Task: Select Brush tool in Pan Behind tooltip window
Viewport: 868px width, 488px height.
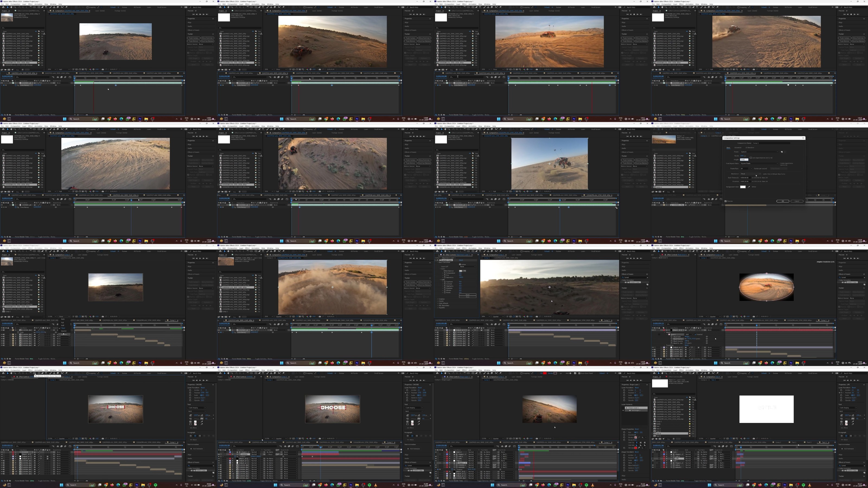Action: pos(50,373)
